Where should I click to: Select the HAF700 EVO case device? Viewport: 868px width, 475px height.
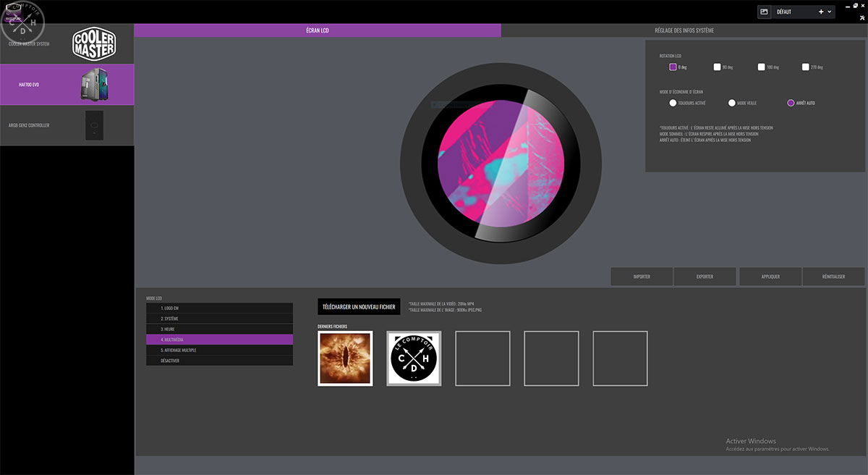click(x=67, y=84)
